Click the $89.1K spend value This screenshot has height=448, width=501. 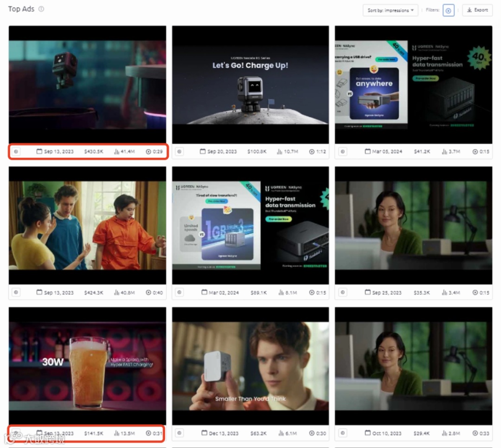(258, 292)
